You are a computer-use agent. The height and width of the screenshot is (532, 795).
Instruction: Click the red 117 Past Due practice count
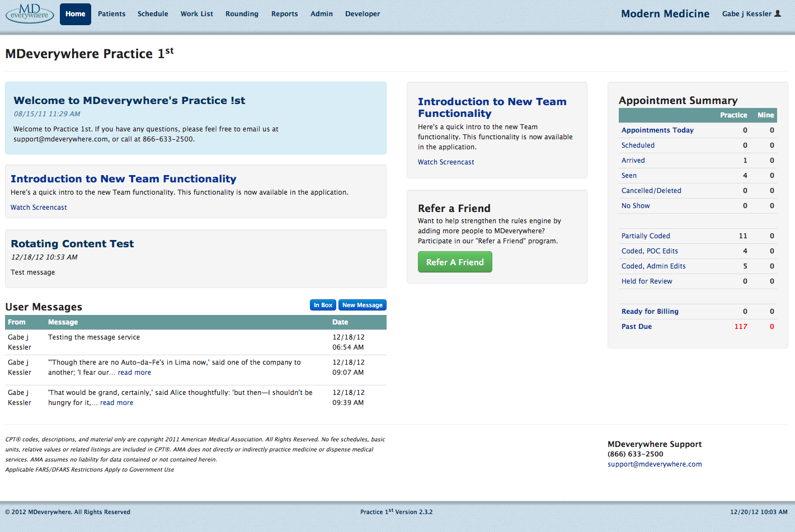click(741, 327)
